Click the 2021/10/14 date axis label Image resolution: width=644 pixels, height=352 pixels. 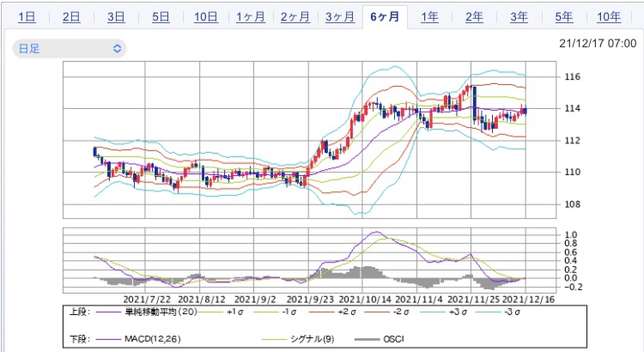pos(366,300)
